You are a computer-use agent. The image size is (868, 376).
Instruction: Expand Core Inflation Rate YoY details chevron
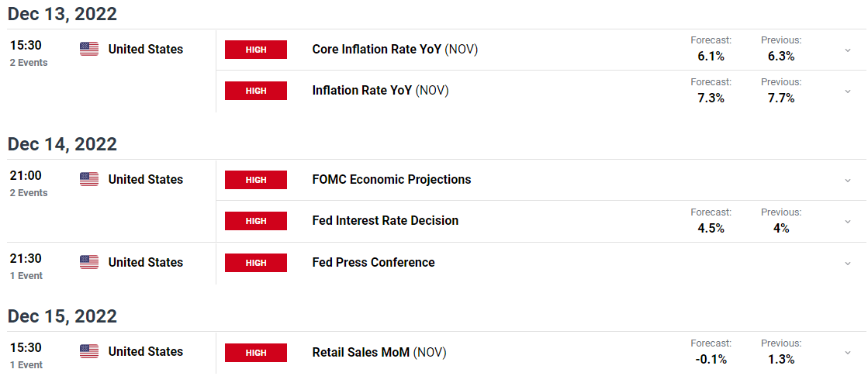(848, 50)
